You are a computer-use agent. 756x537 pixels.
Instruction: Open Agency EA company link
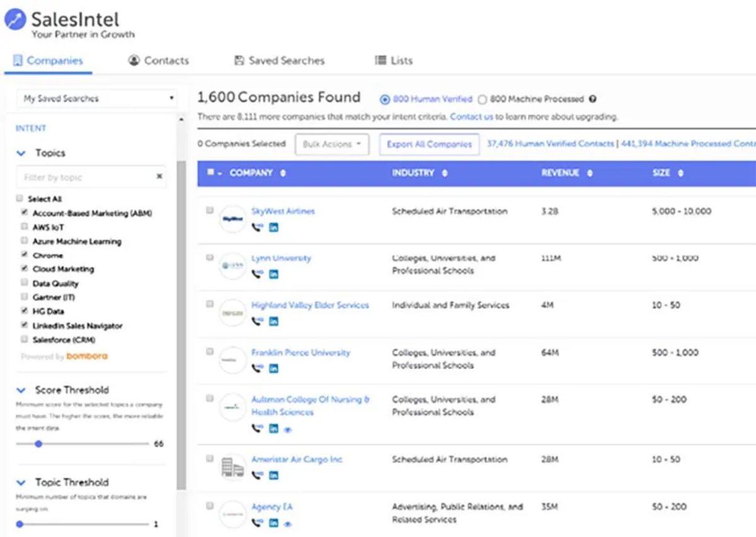272,507
